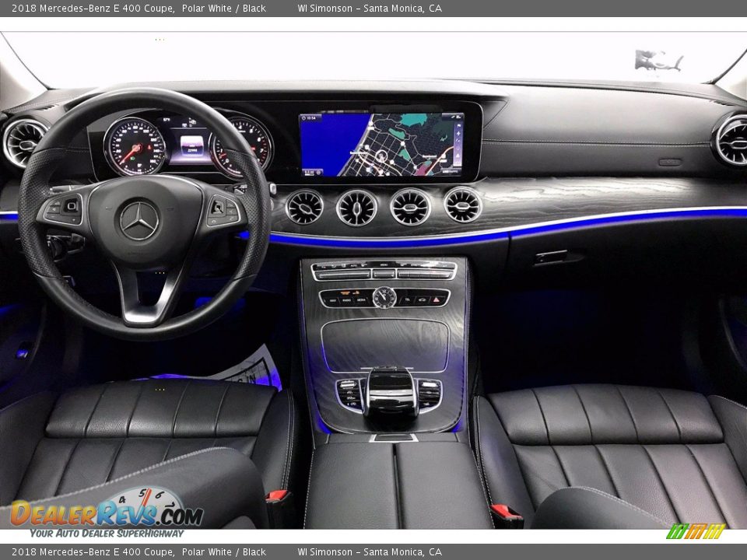Click the COMAND touchpad controller on console

(x=391, y=392)
